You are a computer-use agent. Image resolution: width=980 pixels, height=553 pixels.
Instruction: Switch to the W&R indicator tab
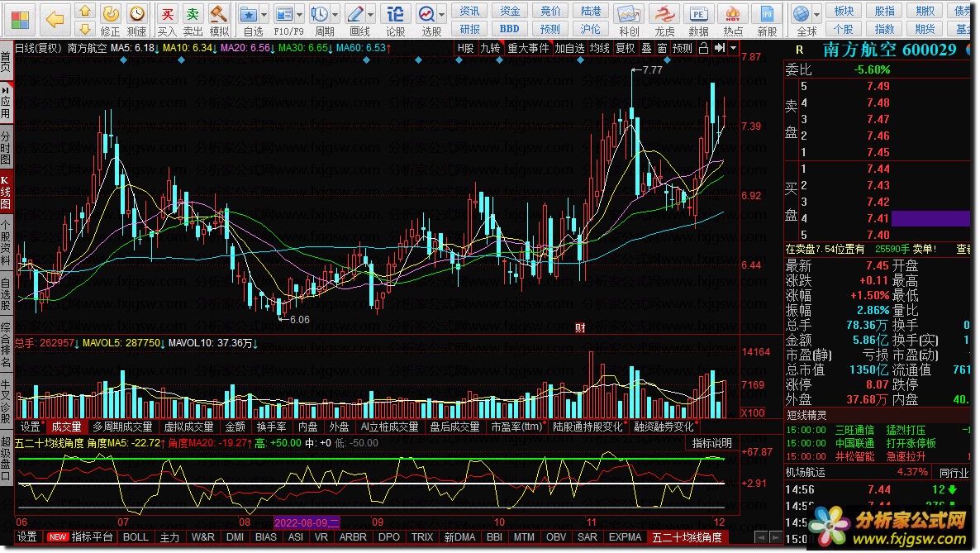[203, 537]
